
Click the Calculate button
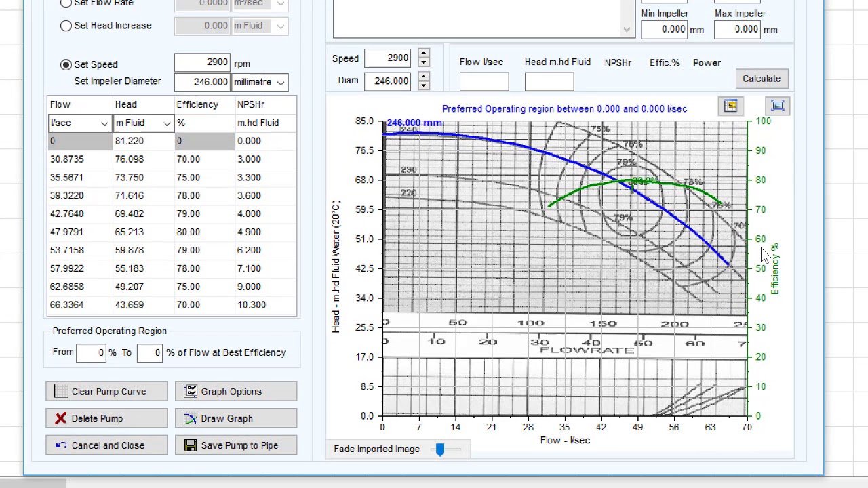(762, 79)
